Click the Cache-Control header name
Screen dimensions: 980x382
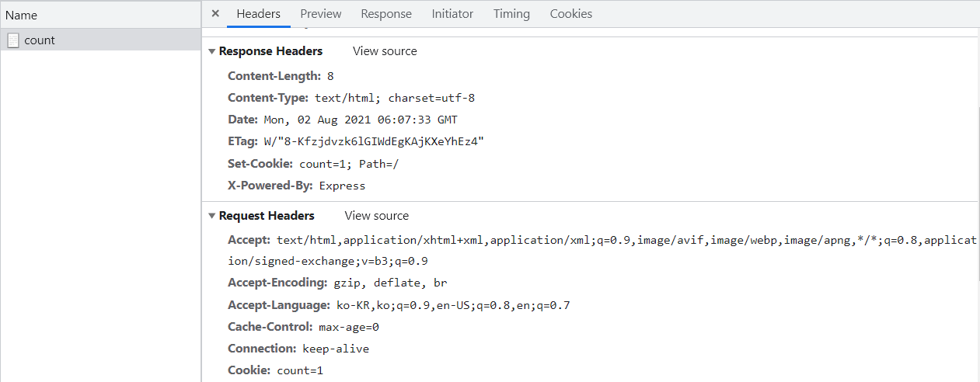(270, 328)
